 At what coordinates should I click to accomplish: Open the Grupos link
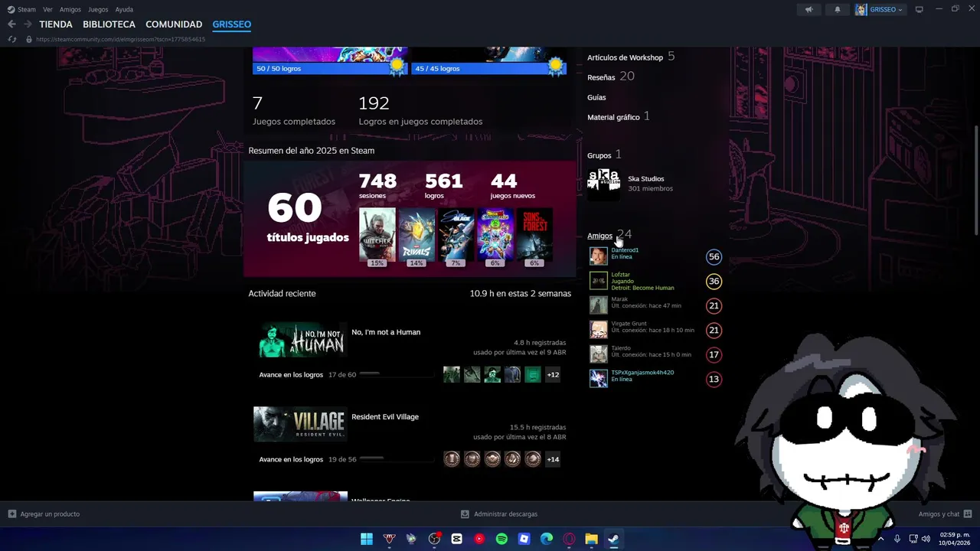[599, 155]
